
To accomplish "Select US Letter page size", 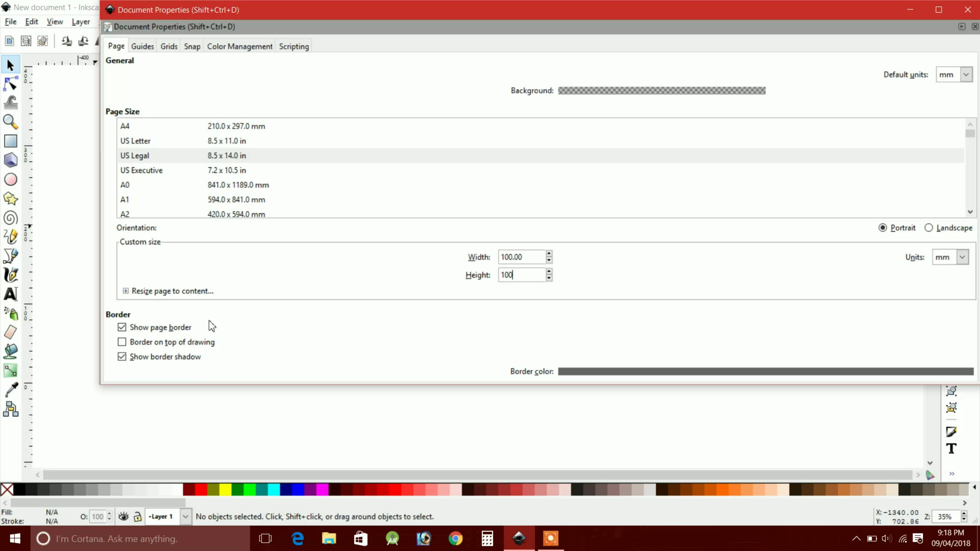I will click(x=136, y=141).
